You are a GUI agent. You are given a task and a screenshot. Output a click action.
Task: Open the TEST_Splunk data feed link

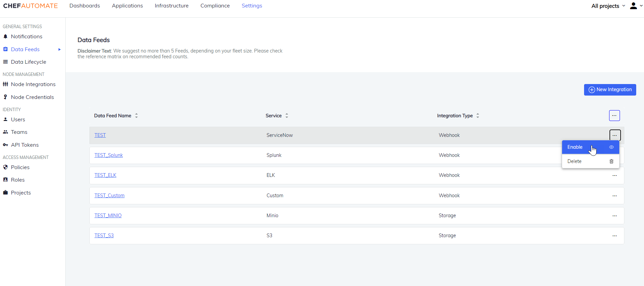[x=108, y=155]
